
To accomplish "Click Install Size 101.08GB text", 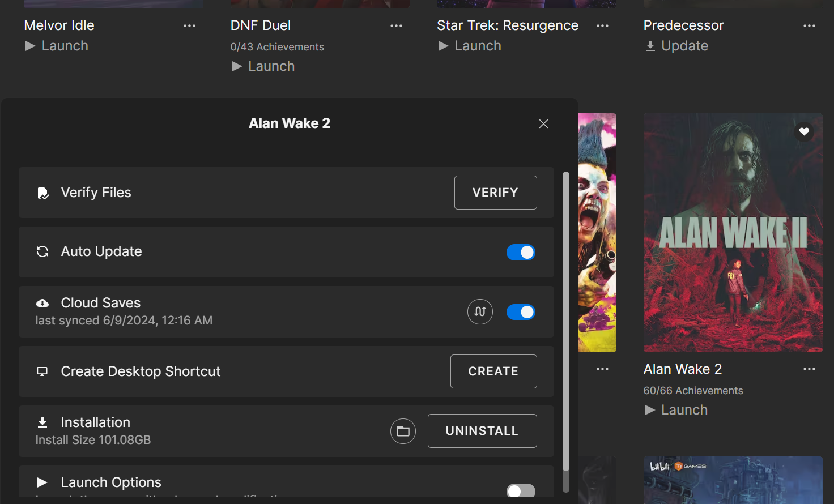I will pos(93,440).
